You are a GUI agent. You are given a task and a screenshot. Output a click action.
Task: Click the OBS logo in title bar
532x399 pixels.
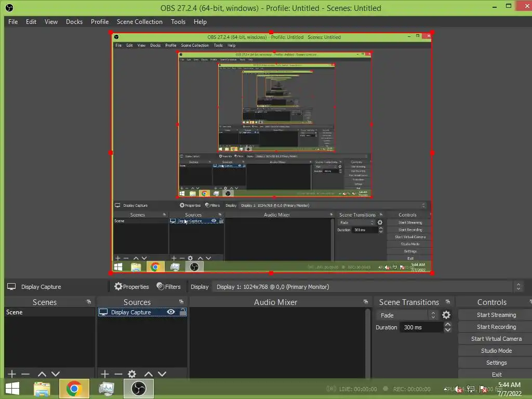(x=9, y=8)
